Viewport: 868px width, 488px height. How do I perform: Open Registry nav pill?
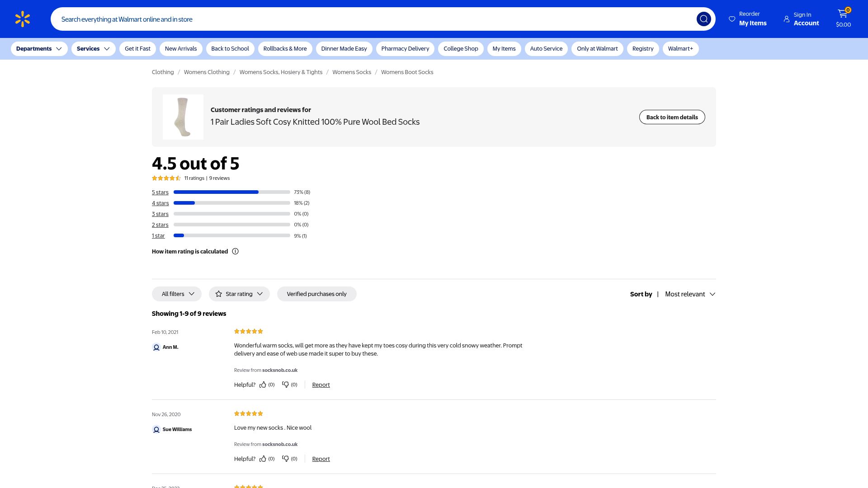click(x=643, y=49)
